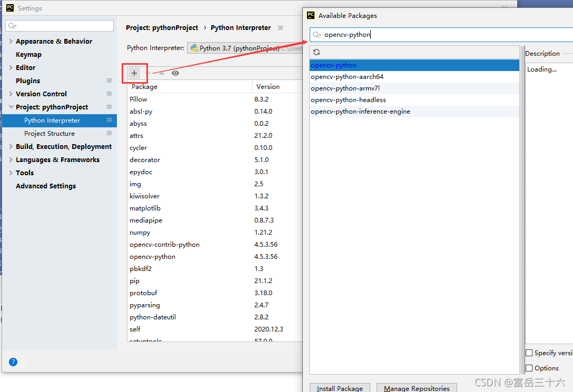
Task: Click the Available Packages search field
Action: pyautogui.click(x=441, y=35)
